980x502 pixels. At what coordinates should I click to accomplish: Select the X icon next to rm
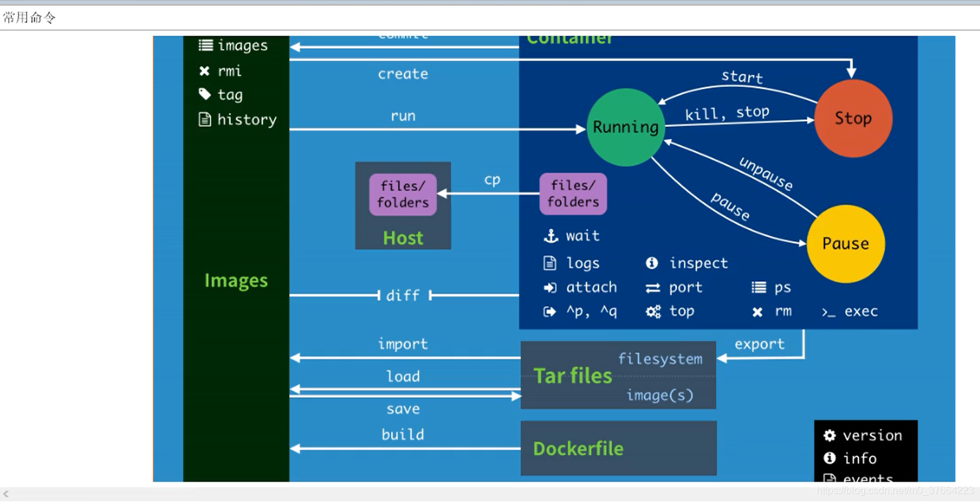tap(758, 312)
